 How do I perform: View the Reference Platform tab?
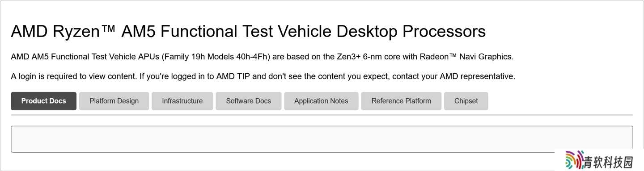click(x=401, y=101)
